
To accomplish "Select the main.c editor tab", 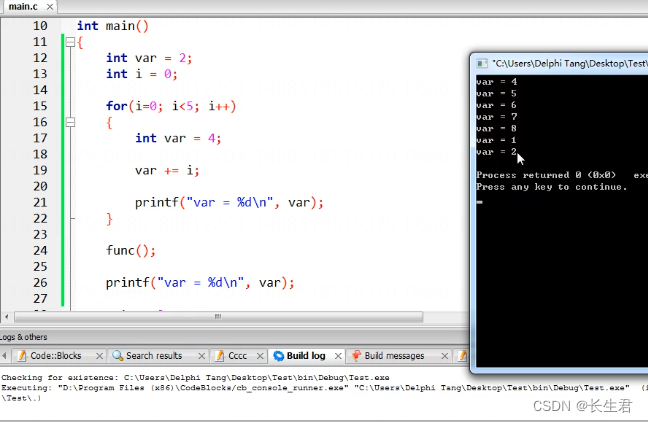I will [x=23, y=7].
